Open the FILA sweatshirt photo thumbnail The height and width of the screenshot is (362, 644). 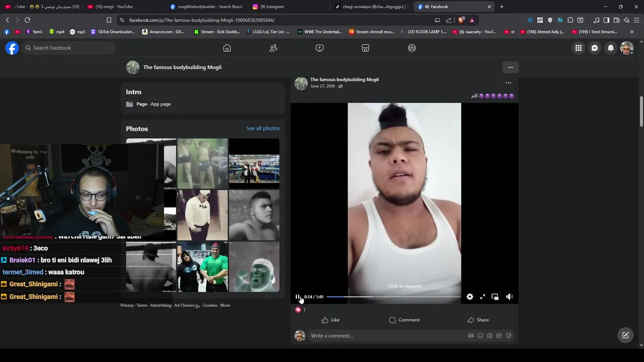tap(202, 215)
